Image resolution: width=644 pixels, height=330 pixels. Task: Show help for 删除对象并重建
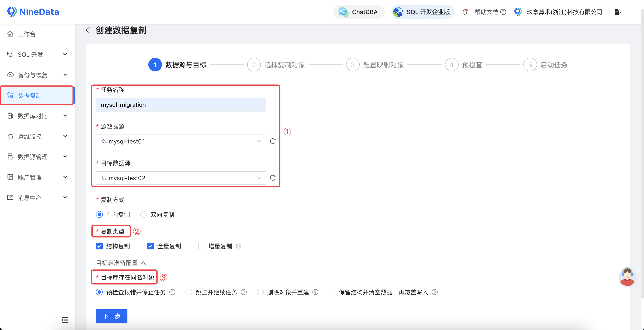[315, 292]
